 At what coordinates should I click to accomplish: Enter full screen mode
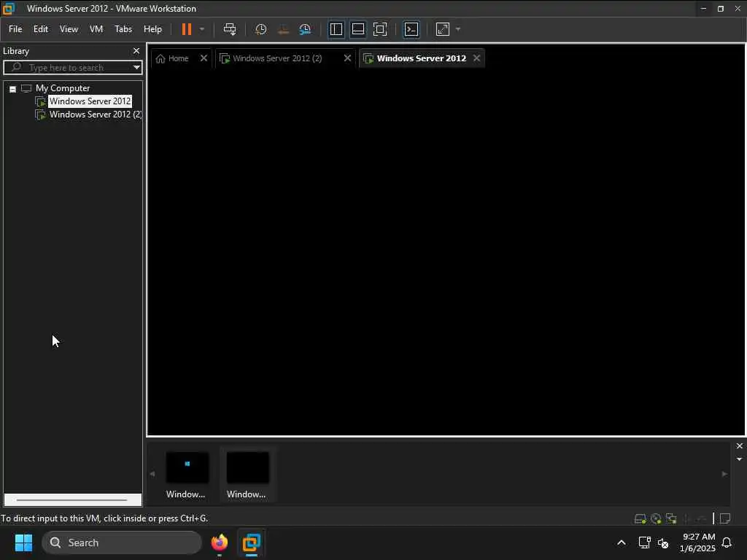click(379, 29)
